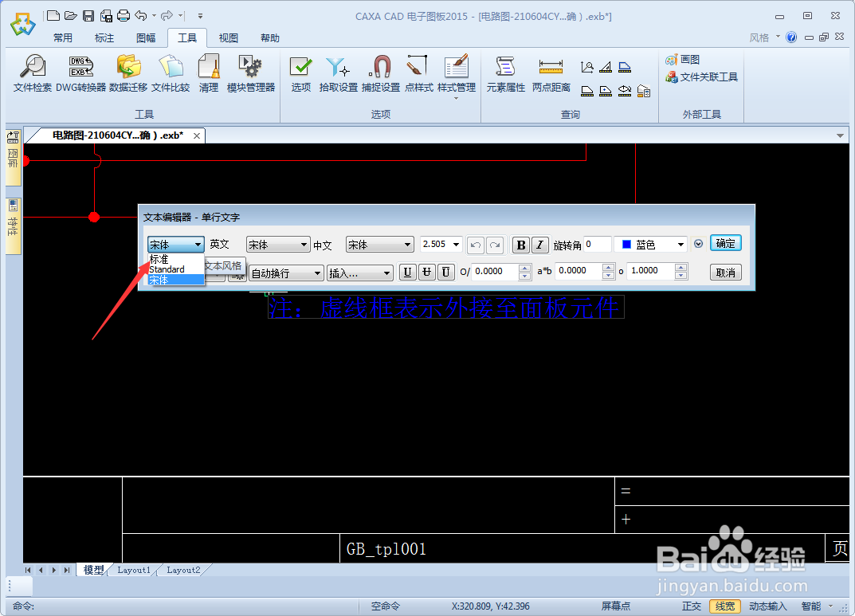Screen dimensions: 855x616
Task: Launch the 画图 external paint tool
Action: tap(682, 60)
